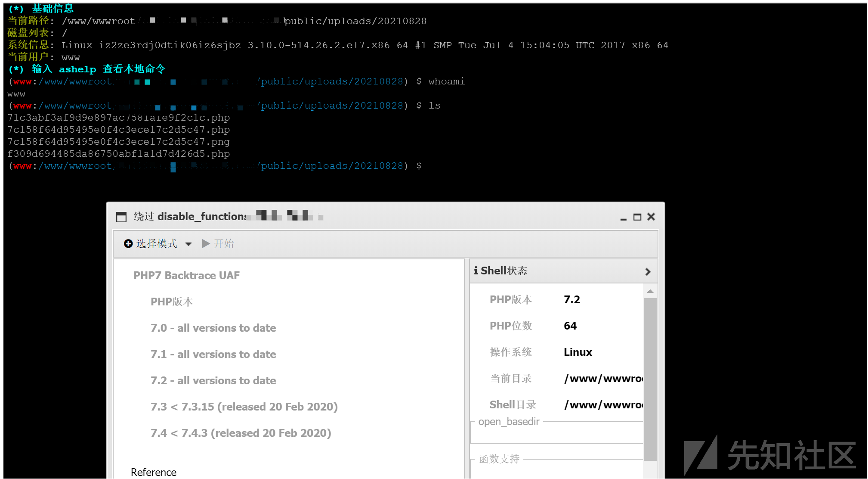Click the 开始 start button label
The width and height of the screenshot is (868, 479).
tap(223, 244)
